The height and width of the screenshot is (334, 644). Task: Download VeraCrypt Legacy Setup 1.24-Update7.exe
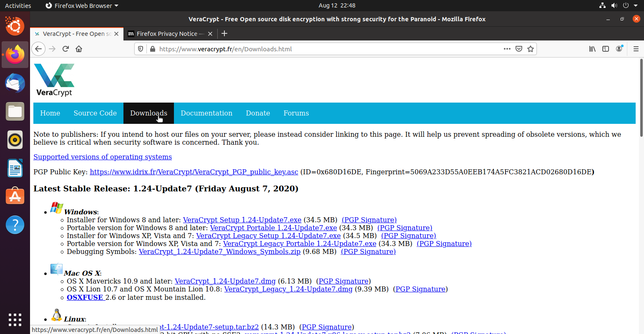click(x=269, y=236)
